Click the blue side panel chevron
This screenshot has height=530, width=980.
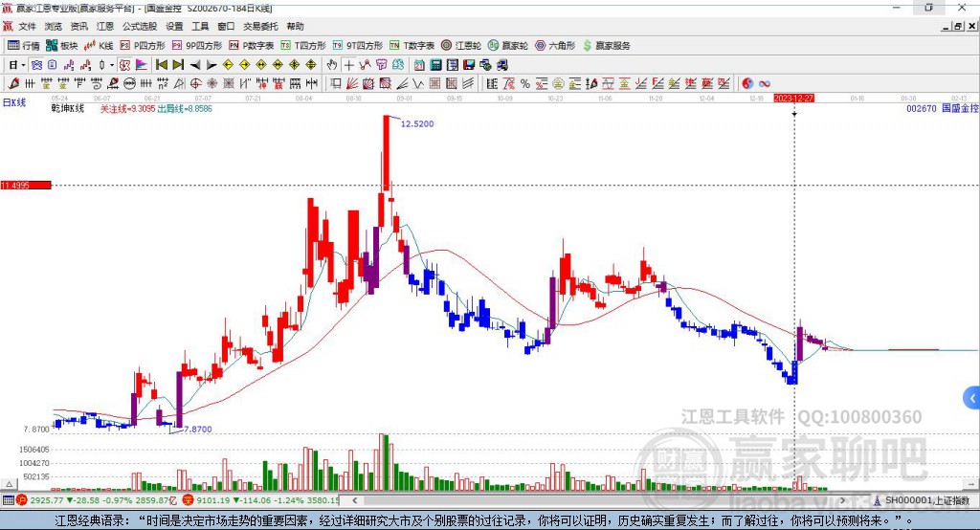click(972, 398)
